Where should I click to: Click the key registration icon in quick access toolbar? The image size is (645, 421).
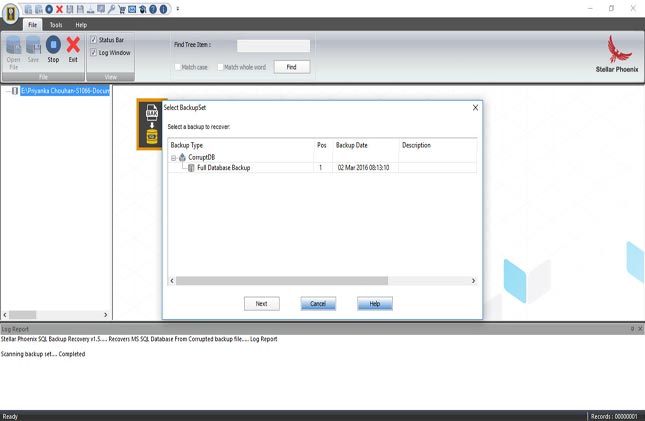coord(111,9)
